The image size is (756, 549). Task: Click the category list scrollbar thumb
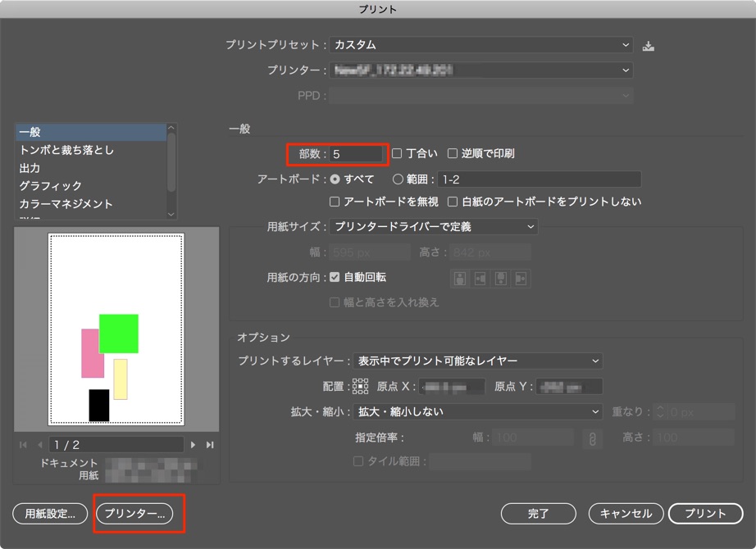pos(171,161)
